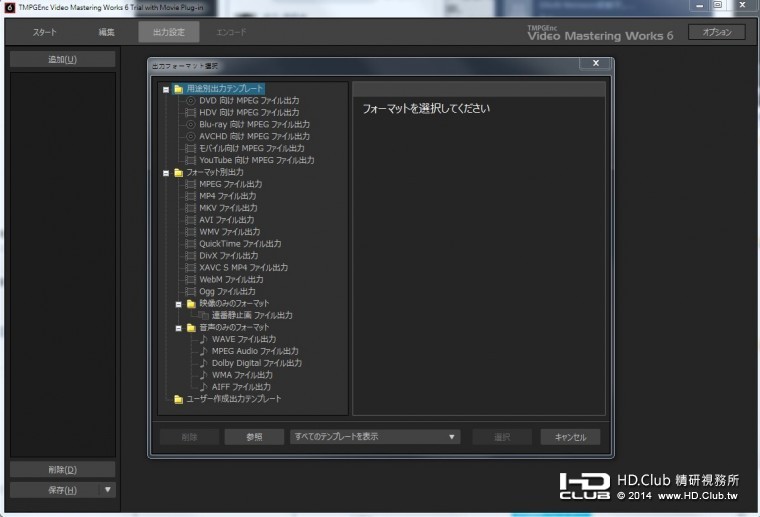760x517 pixels.
Task: Click the image sequence icon beside 連番静止画 ファイル出力
Action: [x=204, y=315]
